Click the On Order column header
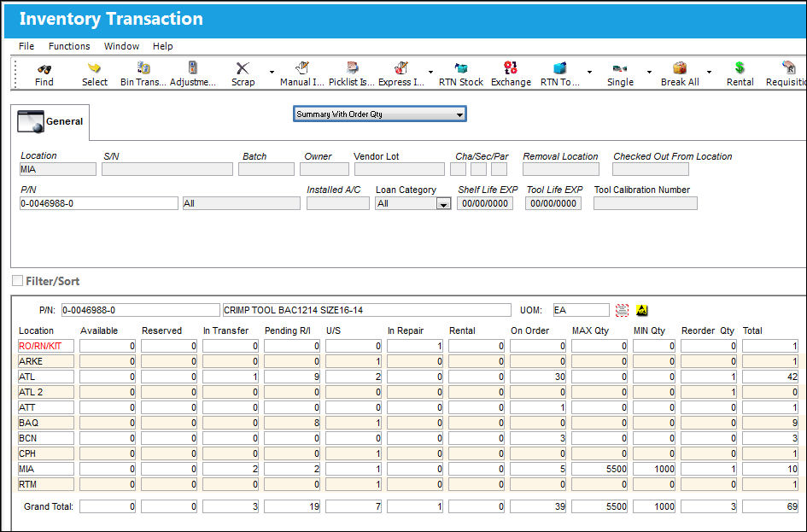The width and height of the screenshot is (807, 532). [529, 330]
